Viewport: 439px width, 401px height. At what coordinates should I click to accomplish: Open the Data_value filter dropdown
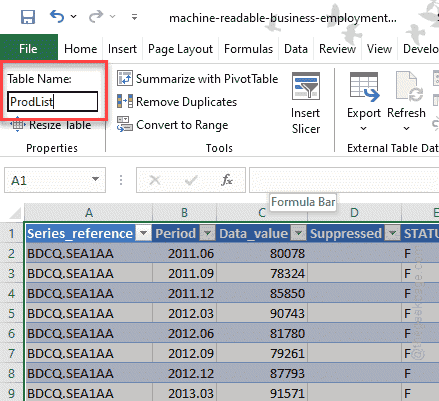point(298,233)
